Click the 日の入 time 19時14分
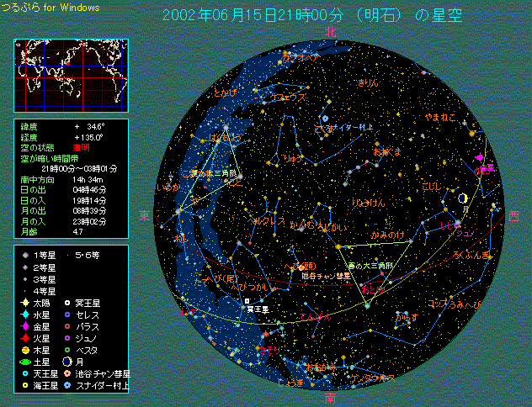532x407 pixels. point(89,201)
